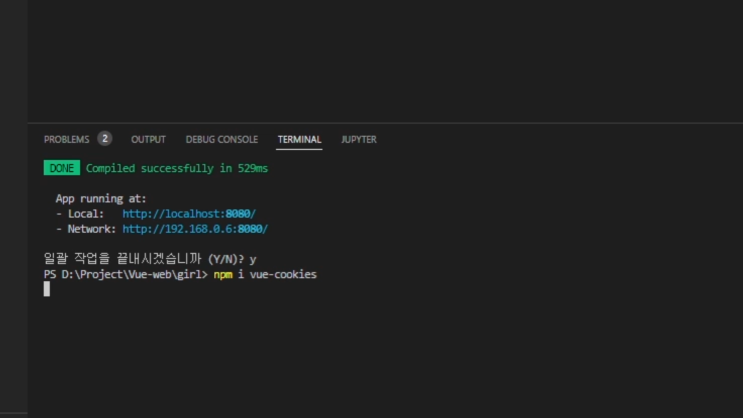Click the green DONE label
The width and height of the screenshot is (743, 418).
62,168
